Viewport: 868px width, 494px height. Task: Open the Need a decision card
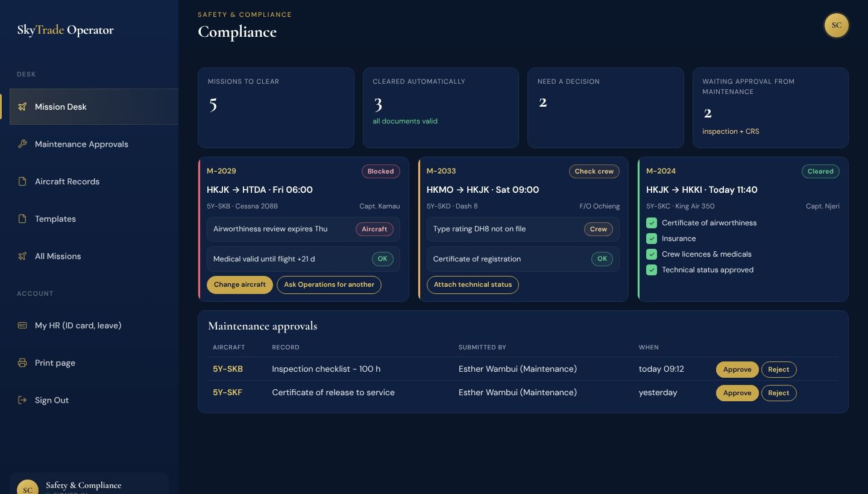[x=606, y=108]
